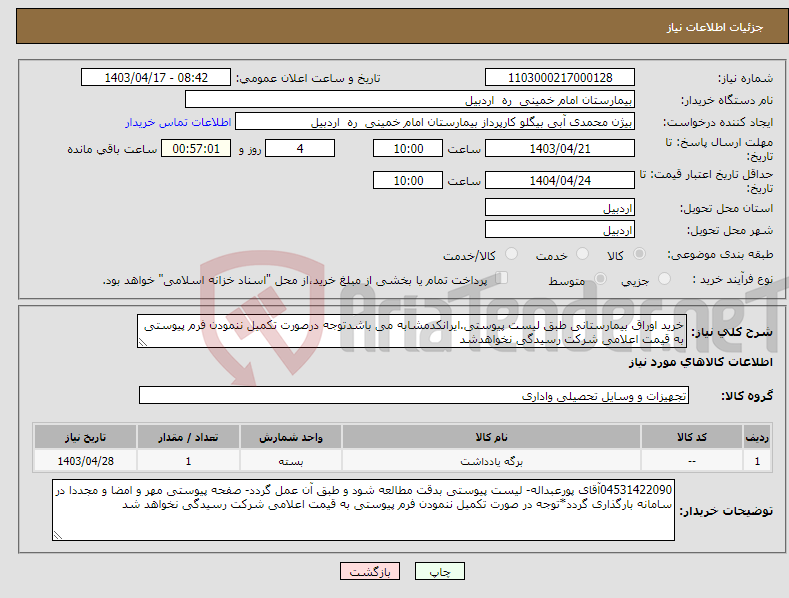Click the ردیف column header
Screen dimensions: 789x598
tap(757, 437)
